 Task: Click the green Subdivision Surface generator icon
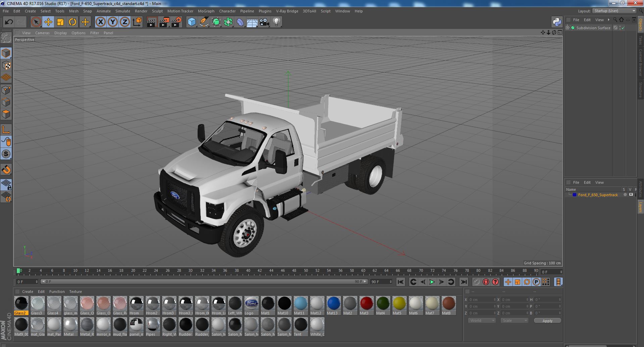(x=216, y=22)
